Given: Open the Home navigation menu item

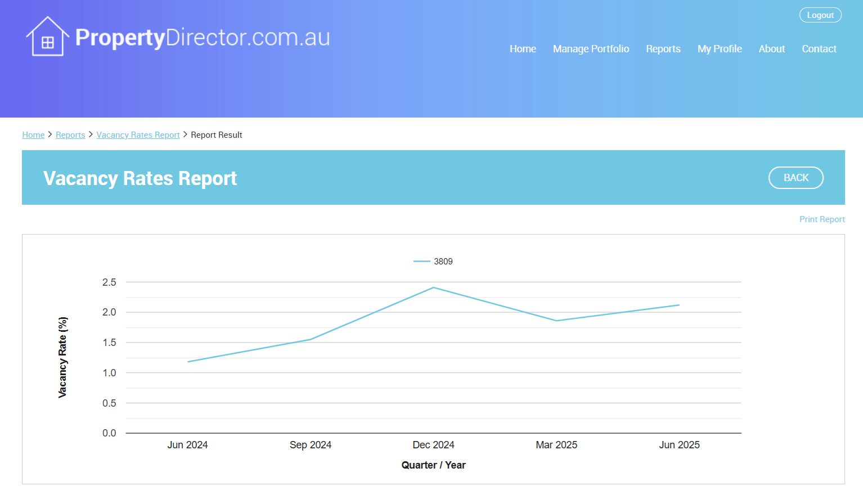Looking at the screenshot, I should [x=523, y=49].
